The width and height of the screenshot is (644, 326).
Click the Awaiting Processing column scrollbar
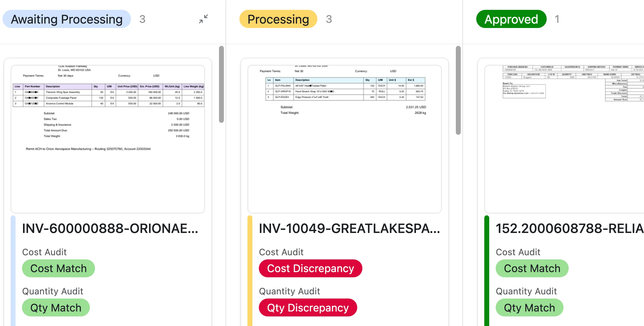click(221, 84)
